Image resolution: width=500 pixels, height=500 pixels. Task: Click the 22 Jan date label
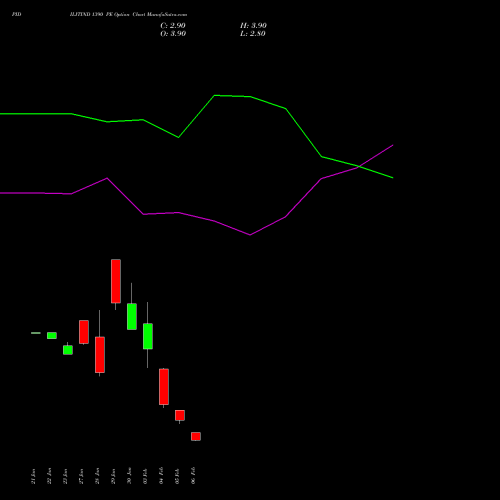(x=49, y=476)
